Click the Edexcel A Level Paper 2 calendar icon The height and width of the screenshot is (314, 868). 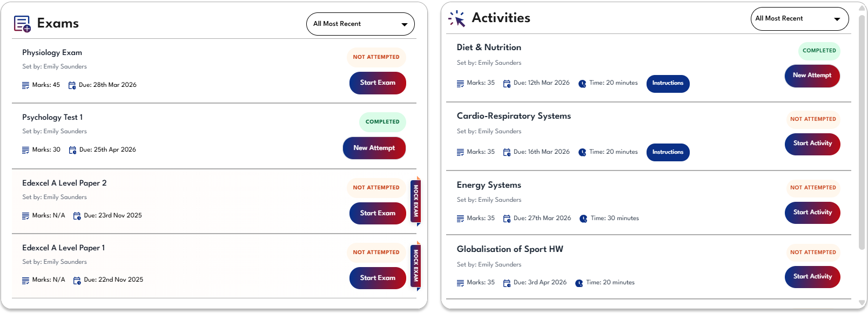tap(77, 216)
